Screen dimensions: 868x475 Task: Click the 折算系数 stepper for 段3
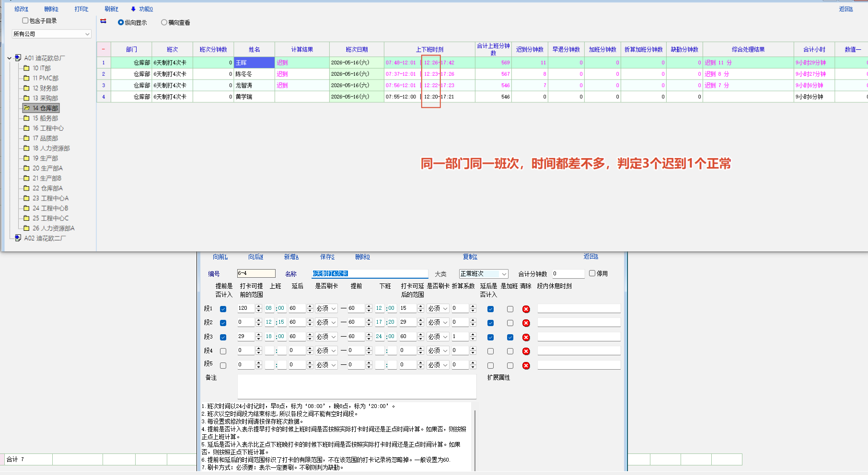pos(473,337)
